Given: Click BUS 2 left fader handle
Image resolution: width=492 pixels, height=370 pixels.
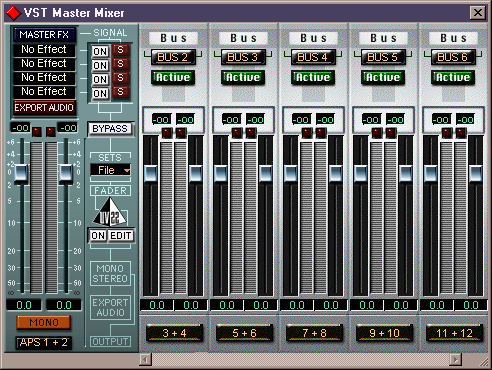Looking at the screenshot, I should click(151, 173).
